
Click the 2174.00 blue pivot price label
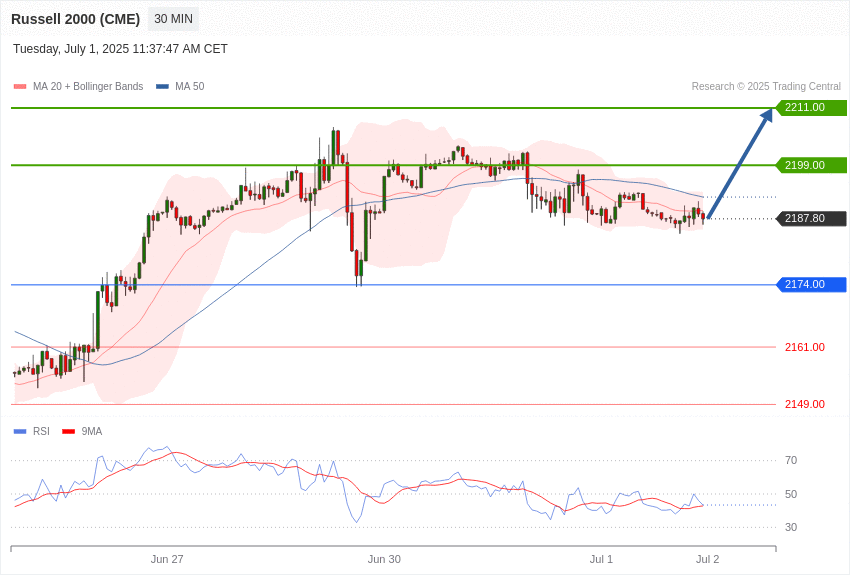812,284
